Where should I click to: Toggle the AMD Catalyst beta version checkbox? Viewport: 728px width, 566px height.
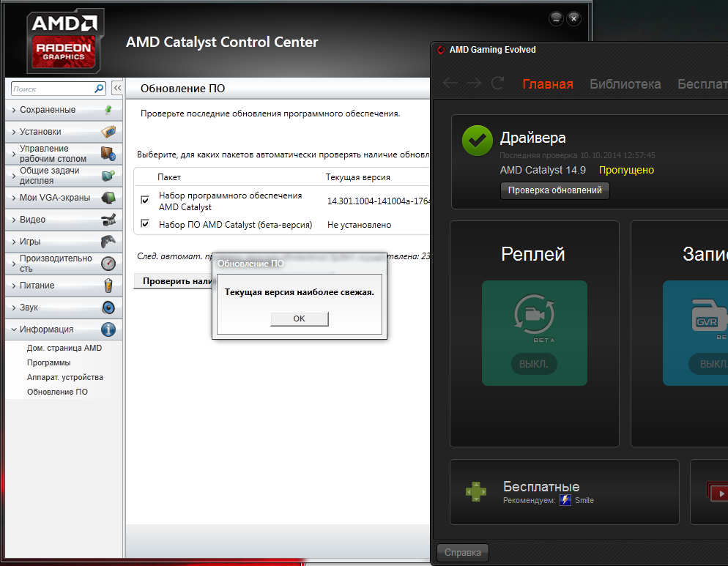point(145,224)
